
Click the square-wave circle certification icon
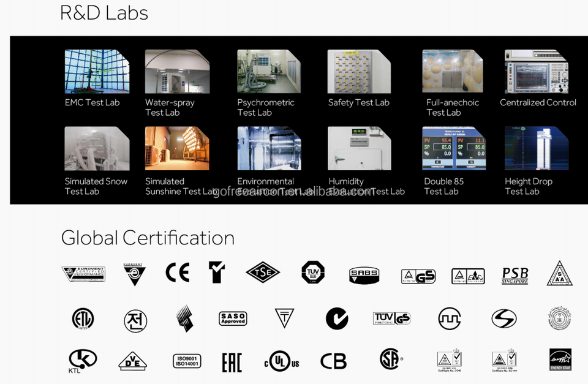click(x=450, y=318)
